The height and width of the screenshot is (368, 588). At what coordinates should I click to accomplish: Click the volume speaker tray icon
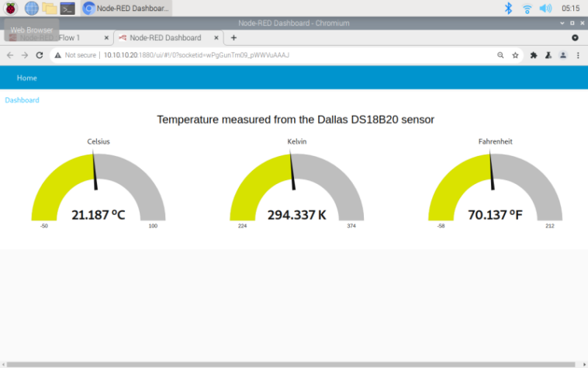click(x=545, y=8)
